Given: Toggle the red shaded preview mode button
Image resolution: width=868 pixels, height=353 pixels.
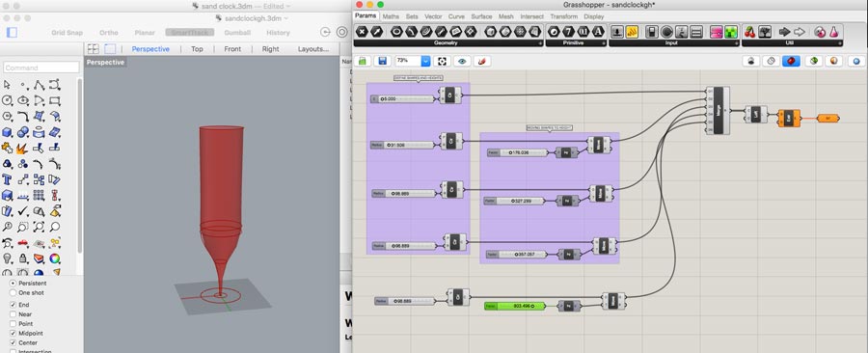Looking at the screenshot, I should click(791, 61).
